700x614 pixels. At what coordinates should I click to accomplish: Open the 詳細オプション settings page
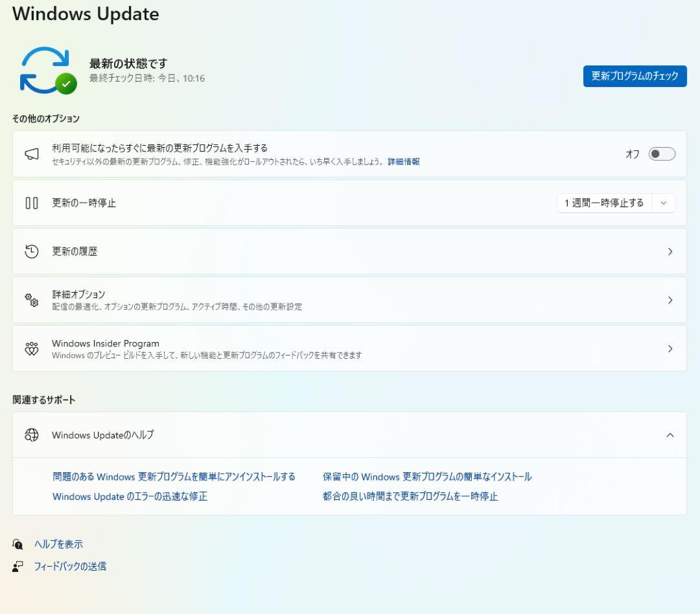point(670,300)
